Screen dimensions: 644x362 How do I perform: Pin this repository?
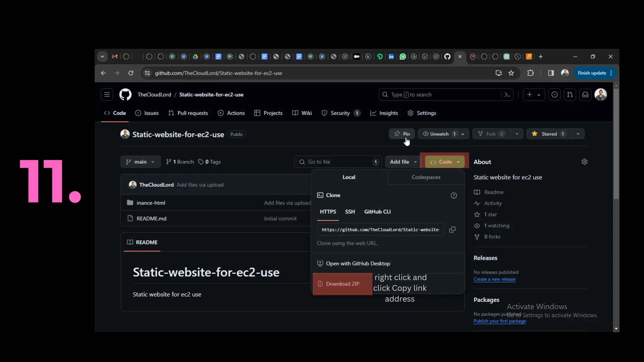click(x=402, y=134)
